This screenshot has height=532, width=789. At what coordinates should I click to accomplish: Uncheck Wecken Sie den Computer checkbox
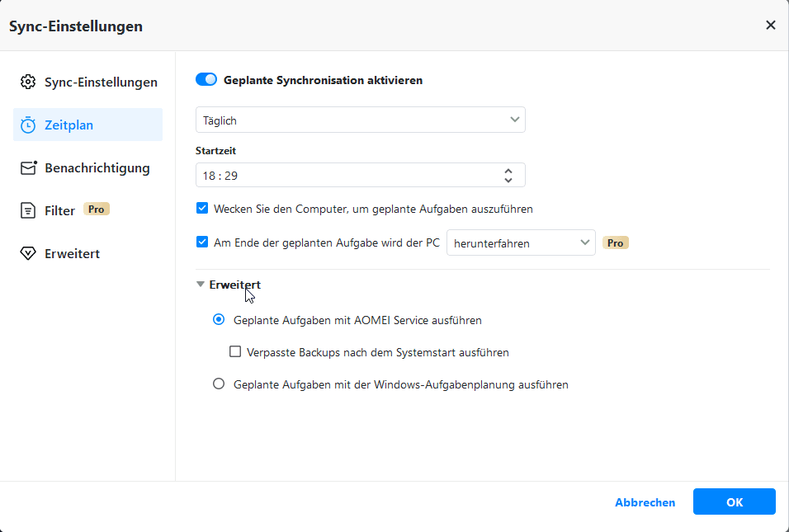(x=202, y=209)
